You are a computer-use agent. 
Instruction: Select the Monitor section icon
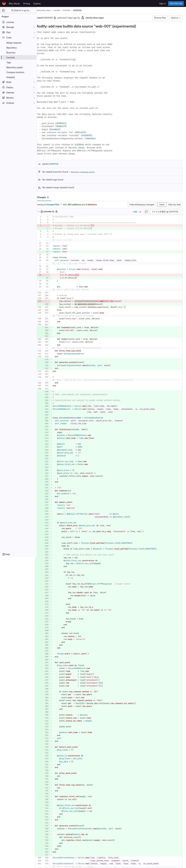[3, 98]
